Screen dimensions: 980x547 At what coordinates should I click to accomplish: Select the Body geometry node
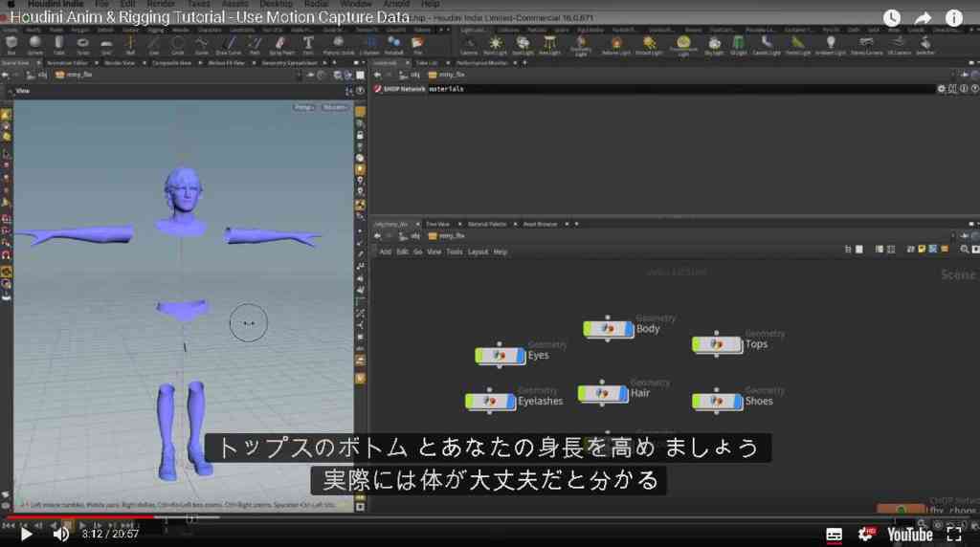608,329
